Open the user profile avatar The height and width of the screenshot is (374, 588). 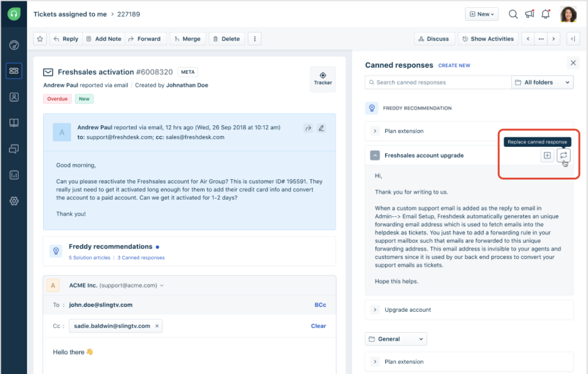point(568,14)
